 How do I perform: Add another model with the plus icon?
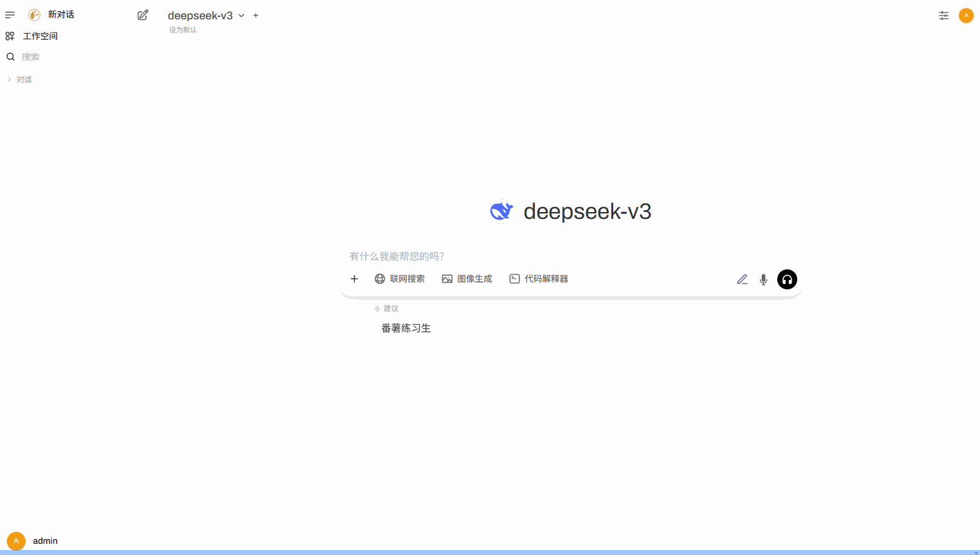[x=256, y=16]
